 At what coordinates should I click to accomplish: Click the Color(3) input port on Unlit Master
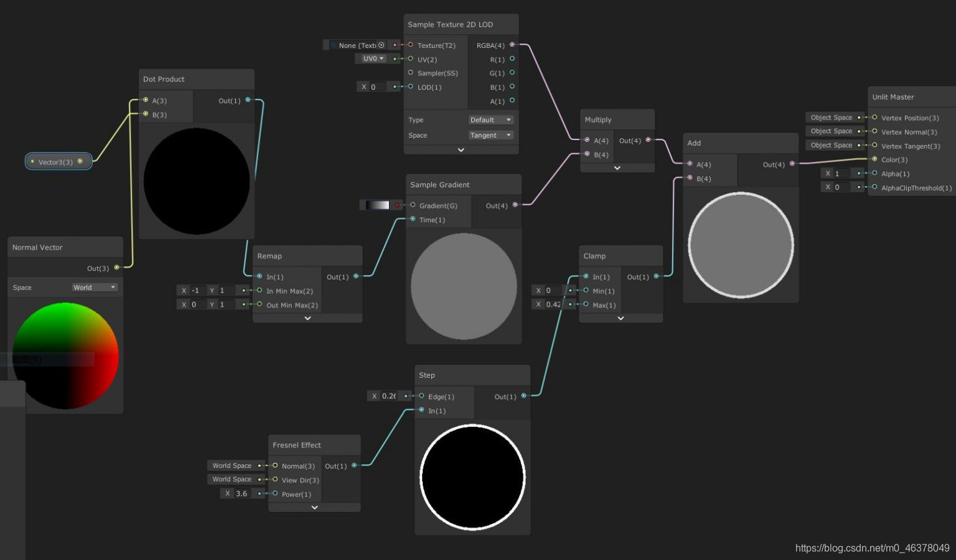pyautogui.click(x=874, y=159)
